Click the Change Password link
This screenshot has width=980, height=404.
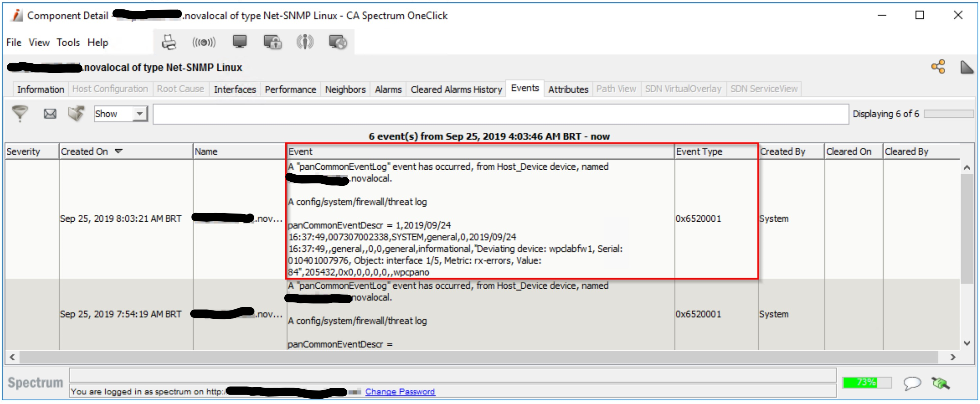[x=400, y=392]
